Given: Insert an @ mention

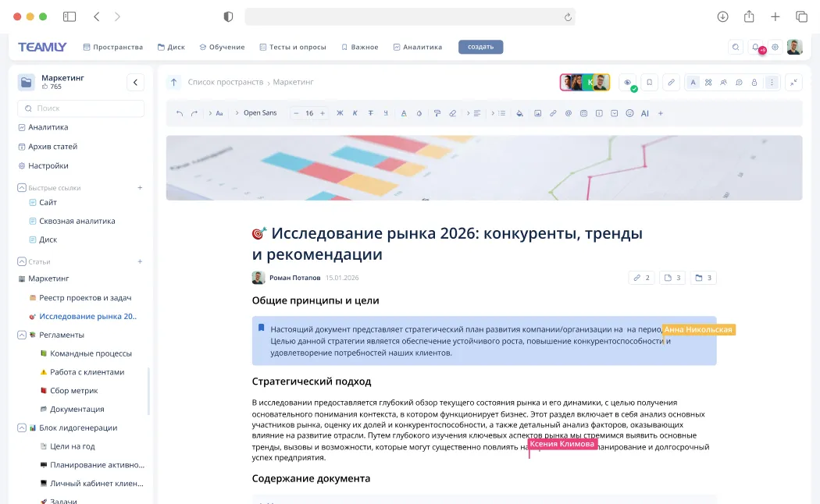Looking at the screenshot, I should [x=568, y=113].
